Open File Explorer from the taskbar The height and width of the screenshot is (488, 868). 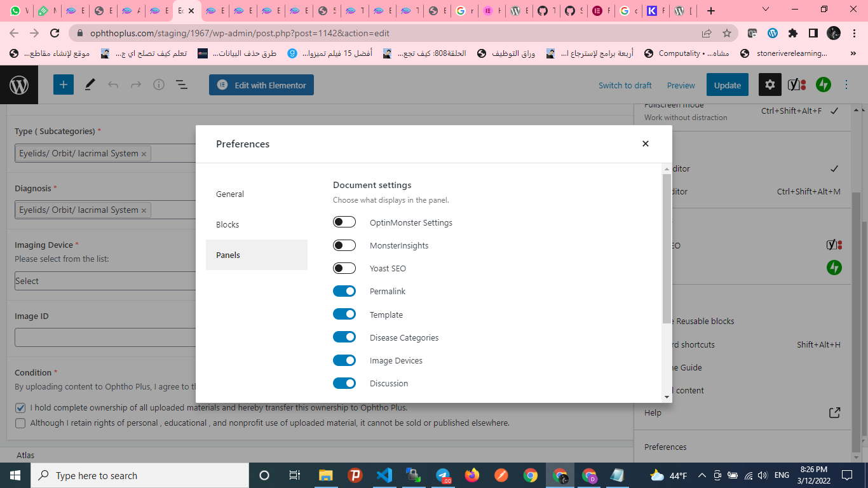pyautogui.click(x=325, y=475)
